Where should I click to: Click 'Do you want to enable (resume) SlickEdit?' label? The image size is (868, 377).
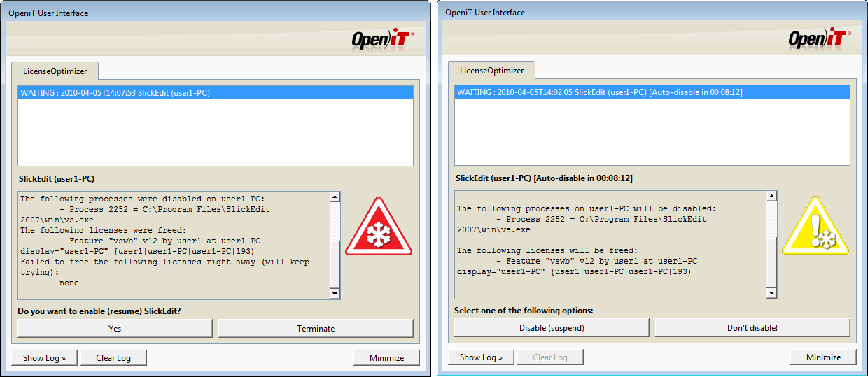pyautogui.click(x=98, y=311)
